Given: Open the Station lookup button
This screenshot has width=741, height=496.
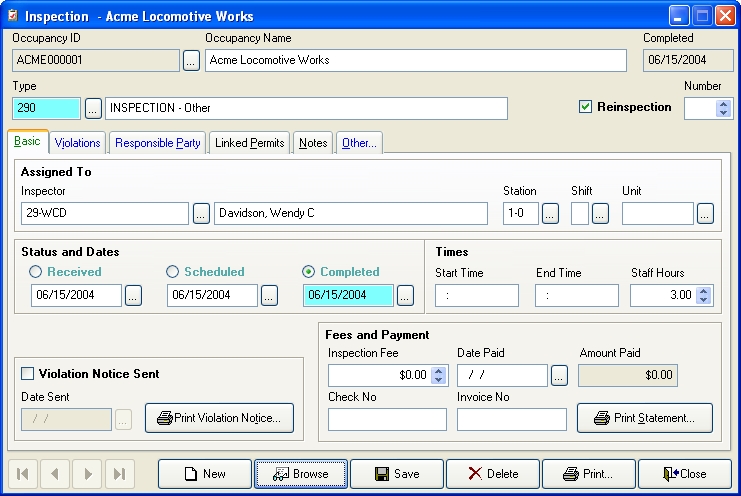Looking at the screenshot, I should point(550,214).
